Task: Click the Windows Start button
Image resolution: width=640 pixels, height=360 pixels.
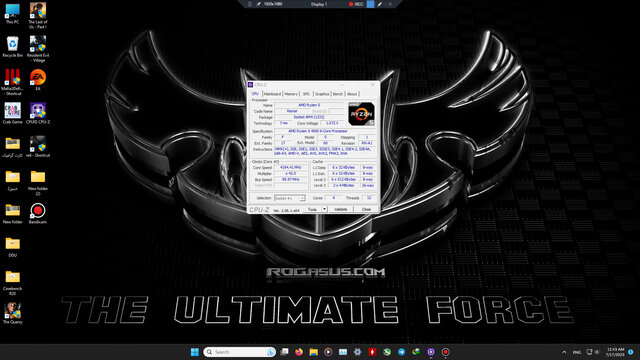Action: (195, 352)
